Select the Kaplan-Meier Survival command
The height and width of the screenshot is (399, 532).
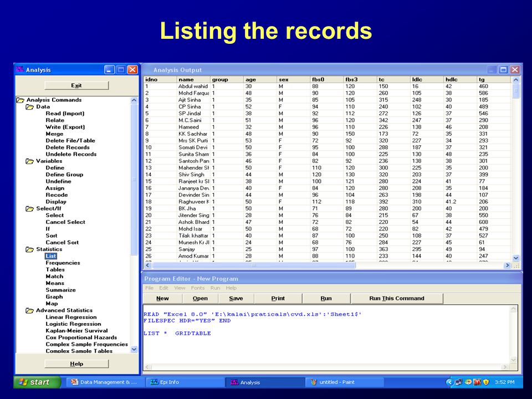[x=76, y=331]
